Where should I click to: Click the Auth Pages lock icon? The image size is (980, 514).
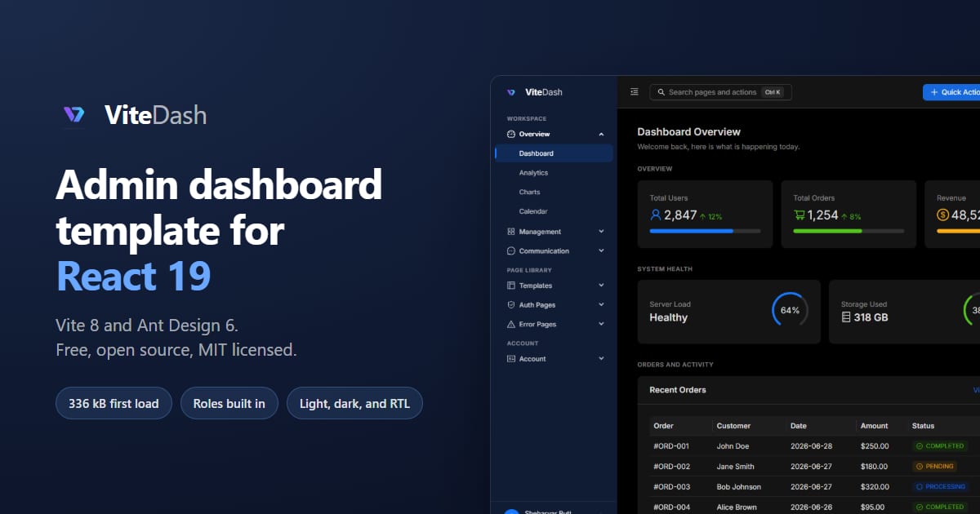coord(511,305)
